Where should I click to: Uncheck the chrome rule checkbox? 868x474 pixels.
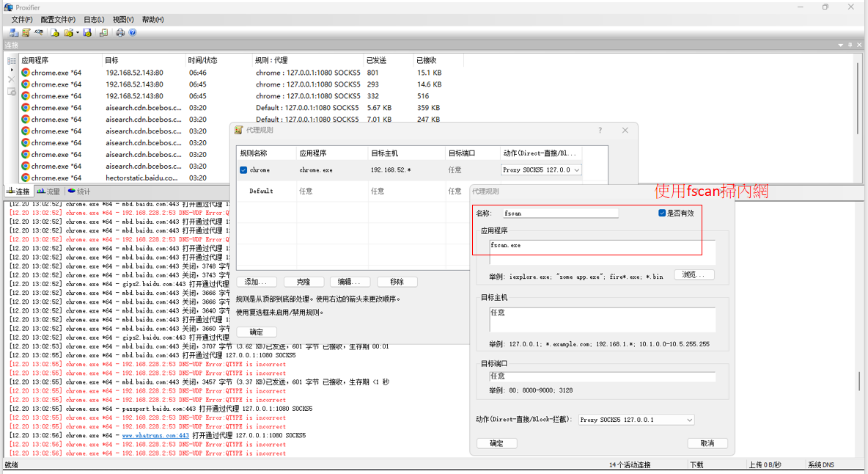click(x=243, y=170)
